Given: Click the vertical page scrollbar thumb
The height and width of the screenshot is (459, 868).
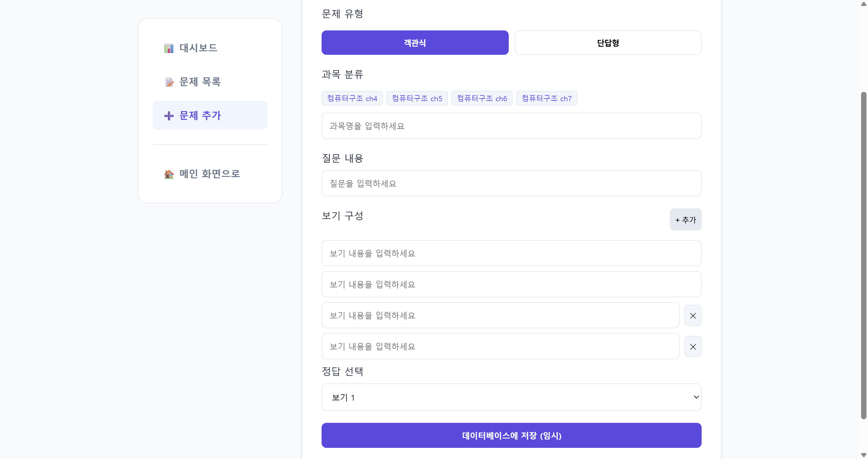Looking at the screenshot, I should point(863,255).
